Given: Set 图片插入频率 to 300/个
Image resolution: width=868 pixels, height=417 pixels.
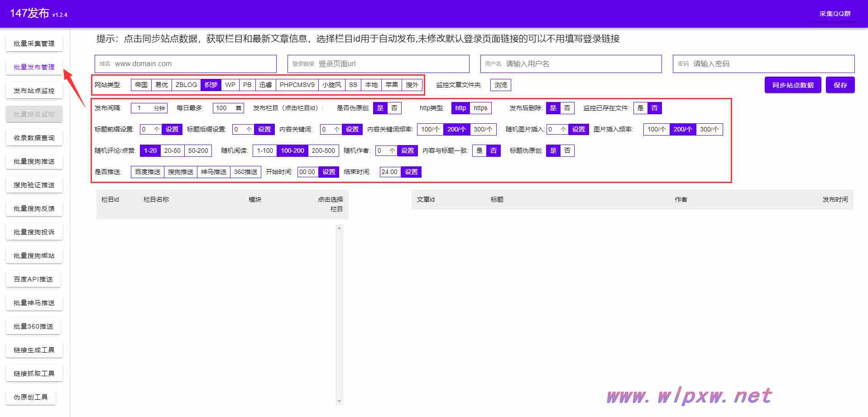Looking at the screenshot, I should [x=710, y=129].
